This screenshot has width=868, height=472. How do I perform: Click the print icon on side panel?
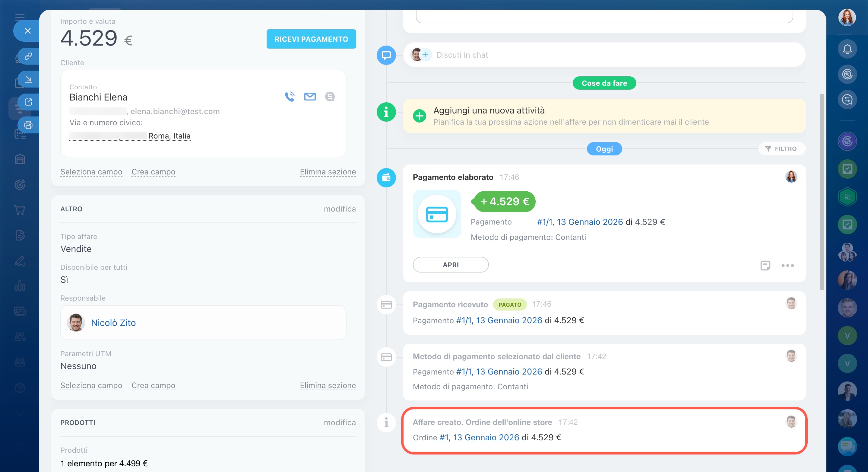pos(28,125)
